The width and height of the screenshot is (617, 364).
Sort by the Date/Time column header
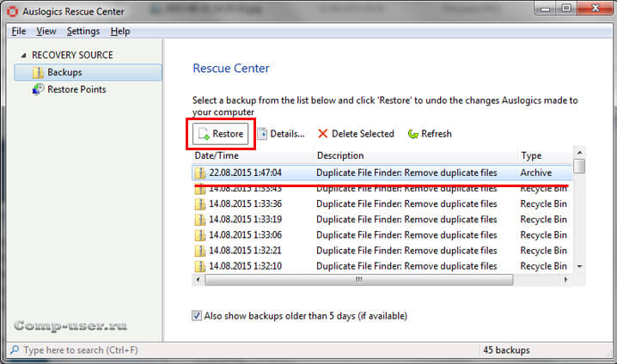tap(254, 155)
